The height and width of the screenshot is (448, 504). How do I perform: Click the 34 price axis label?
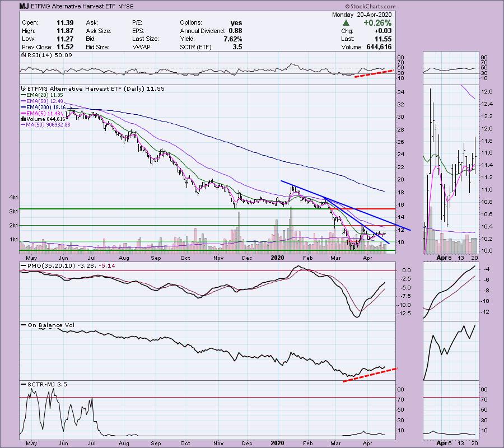coord(401,92)
